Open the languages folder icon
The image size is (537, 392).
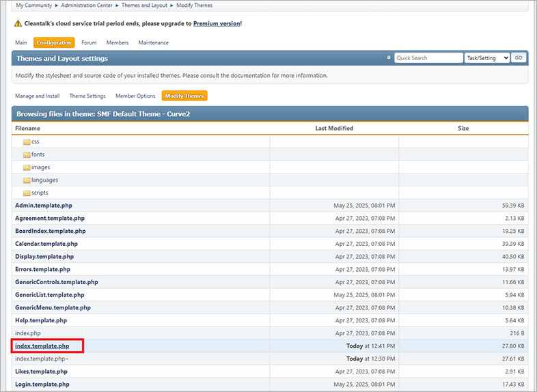(x=27, y=180)
